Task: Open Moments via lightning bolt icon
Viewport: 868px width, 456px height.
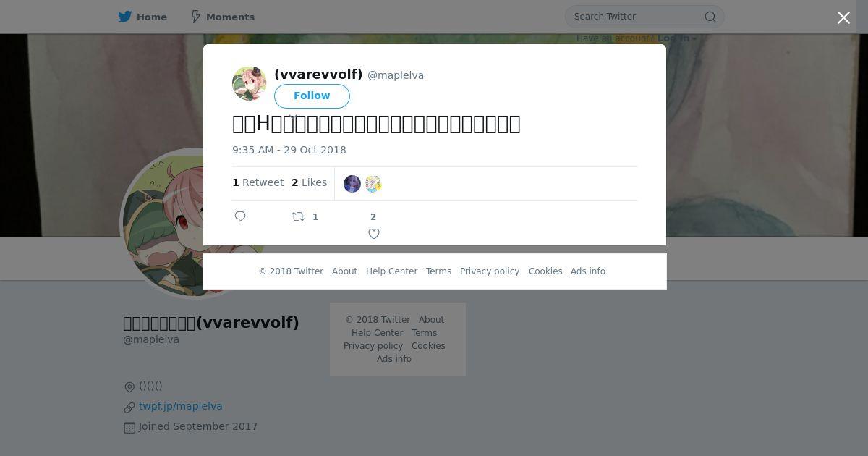Action: coord(195,17)
